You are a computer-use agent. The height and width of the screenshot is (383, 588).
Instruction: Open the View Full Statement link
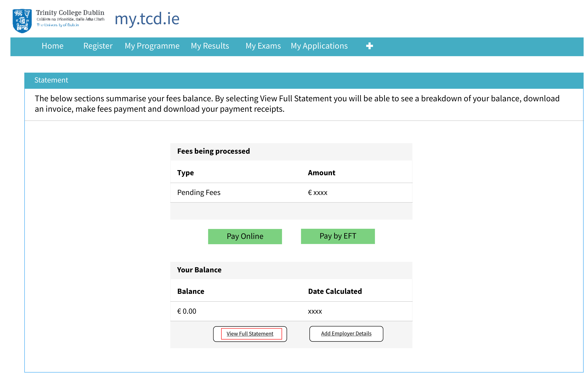coord(250,334)
